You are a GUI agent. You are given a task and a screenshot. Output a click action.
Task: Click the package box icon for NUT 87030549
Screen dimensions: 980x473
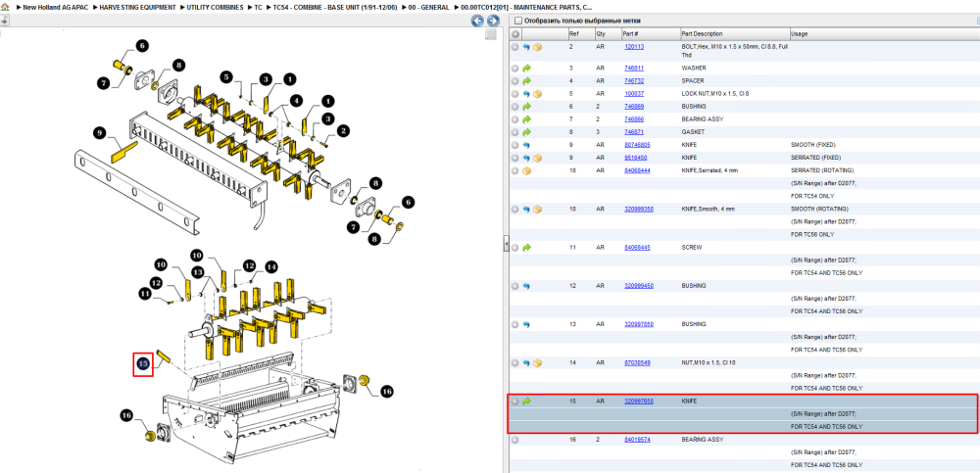(x=537, y=362)
